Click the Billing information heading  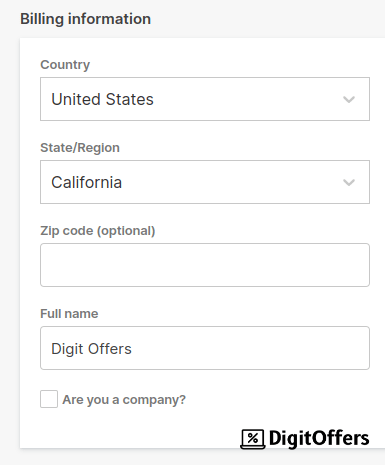click(x=86, y=19)
